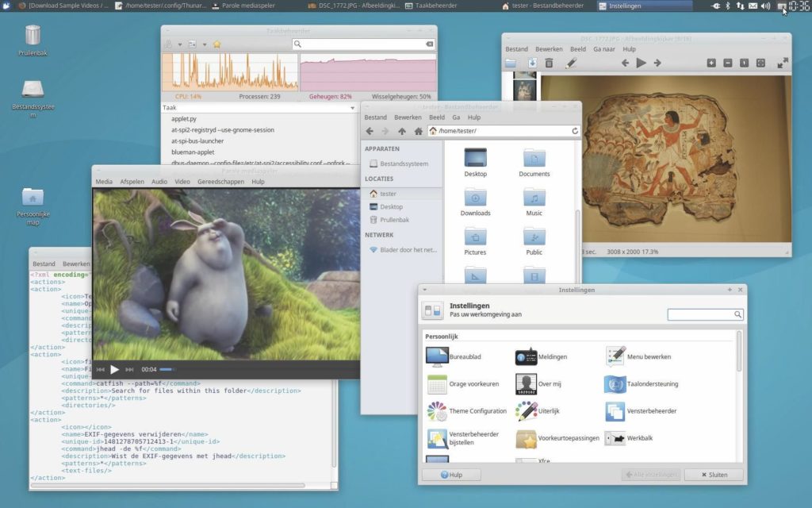
Task: Click the playback progress slider in Parole
Action: (x=167, y=368)
